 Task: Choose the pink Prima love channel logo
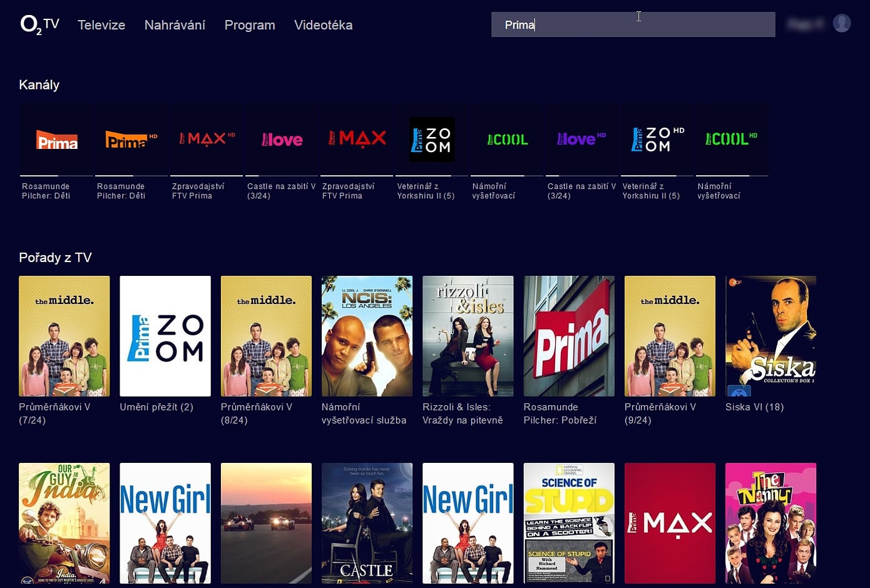click(x=282, y=139)
